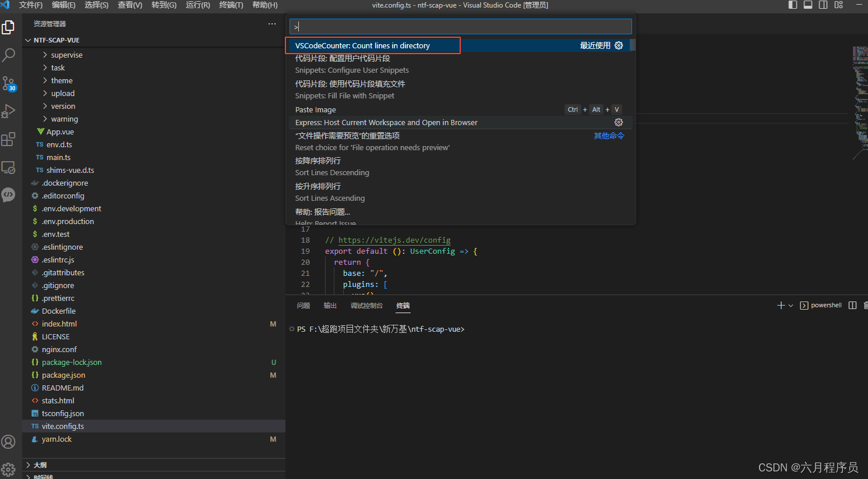Click the Manage gear icon
868x479 pixels.
click(x=9, y=469)
